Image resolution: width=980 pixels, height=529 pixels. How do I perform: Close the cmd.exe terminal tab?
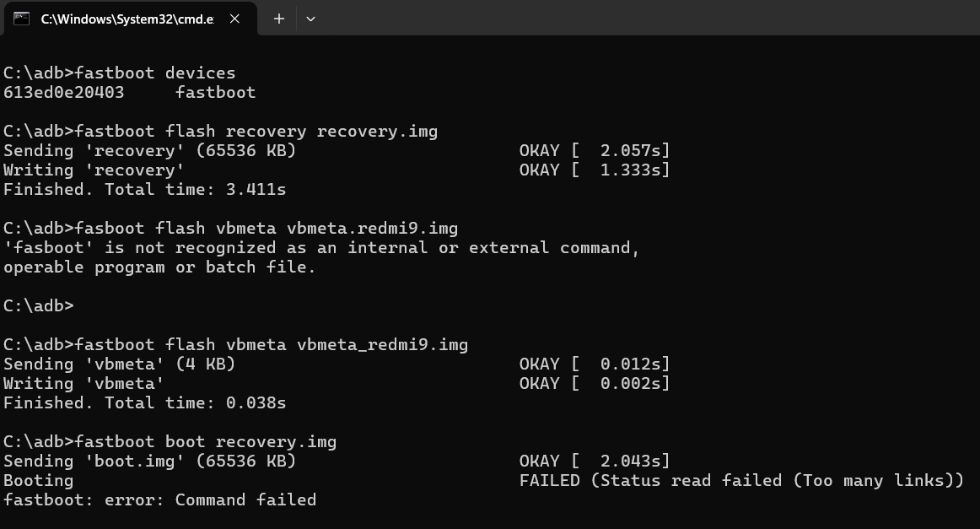(x=236, y=19)
